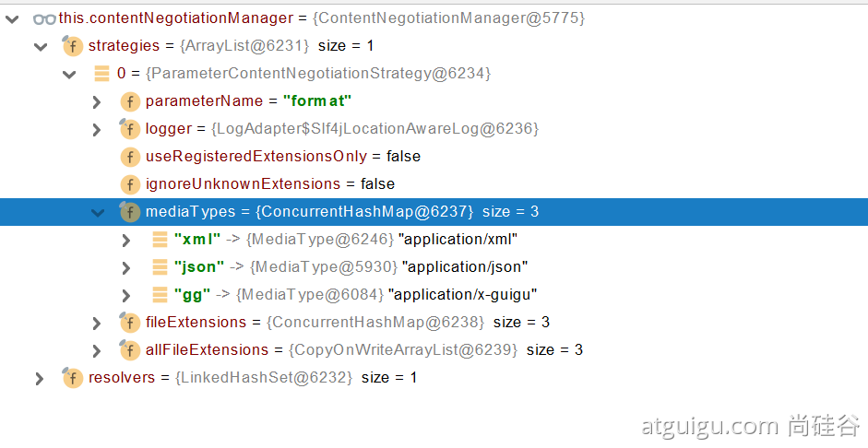Click the field icon beside strategies
This screenshot has width=868, height=448.
[73, 45]
